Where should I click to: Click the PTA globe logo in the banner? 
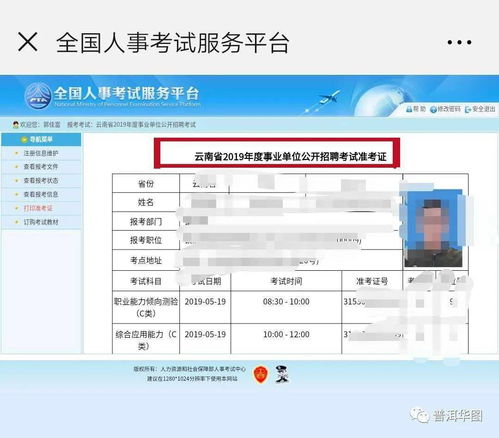click(x=38, y=95)
